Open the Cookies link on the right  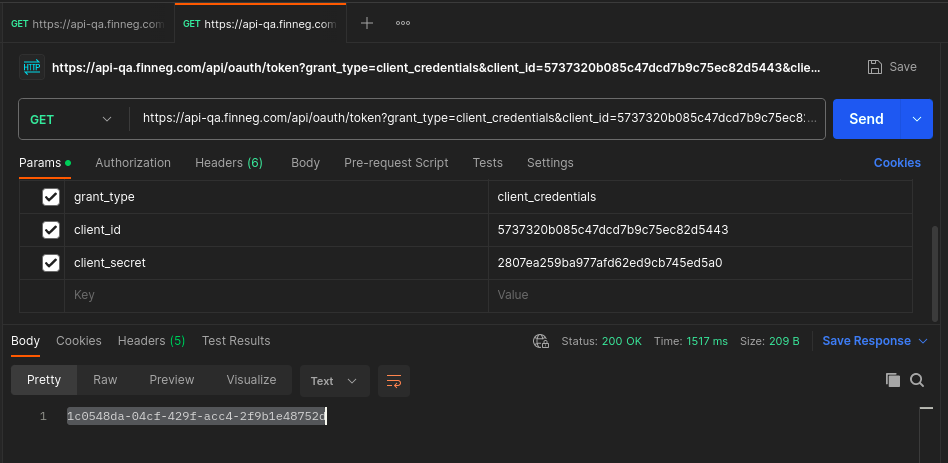897,162
